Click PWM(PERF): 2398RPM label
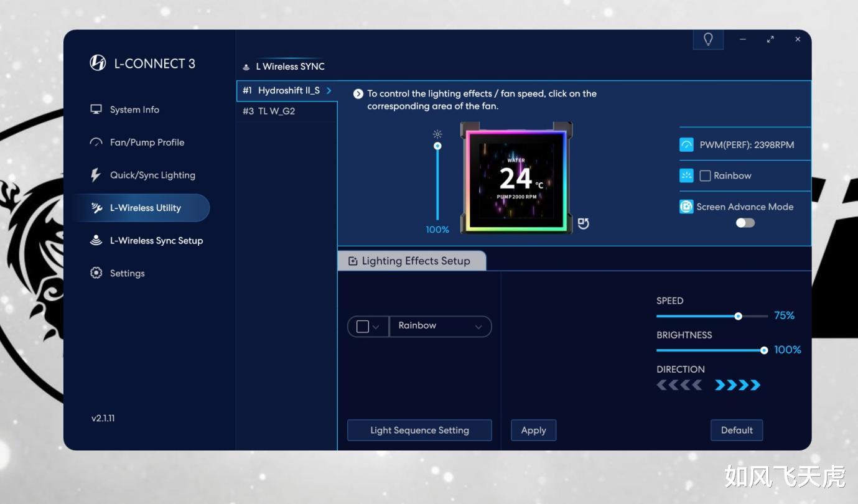This screenshot has width=858, height=504. pyautogui.click(x=747, y=145)
